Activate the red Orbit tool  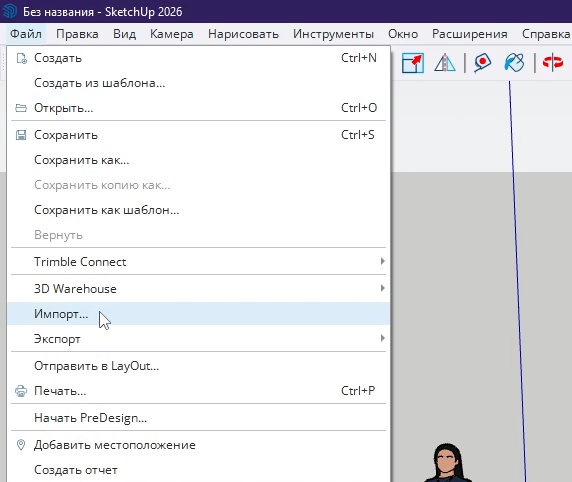coord(553,62)
